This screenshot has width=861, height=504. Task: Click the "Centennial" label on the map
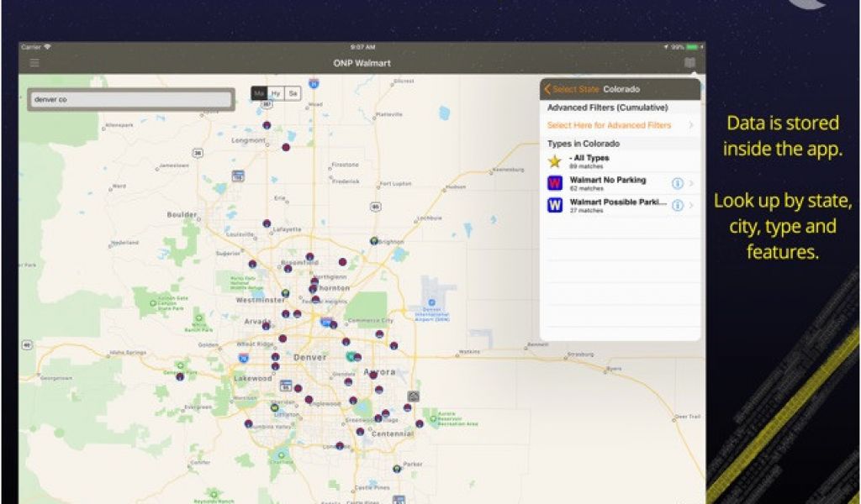[x=393, y=433]
